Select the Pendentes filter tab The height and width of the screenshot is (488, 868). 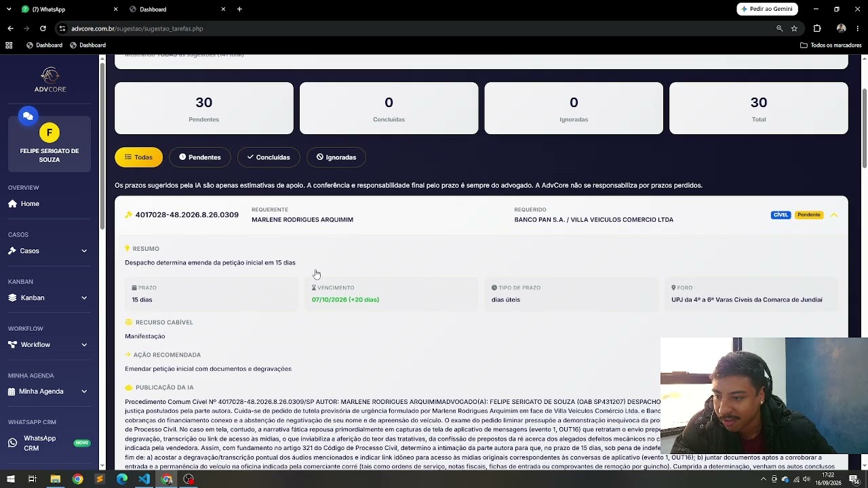tap(200, 157)
